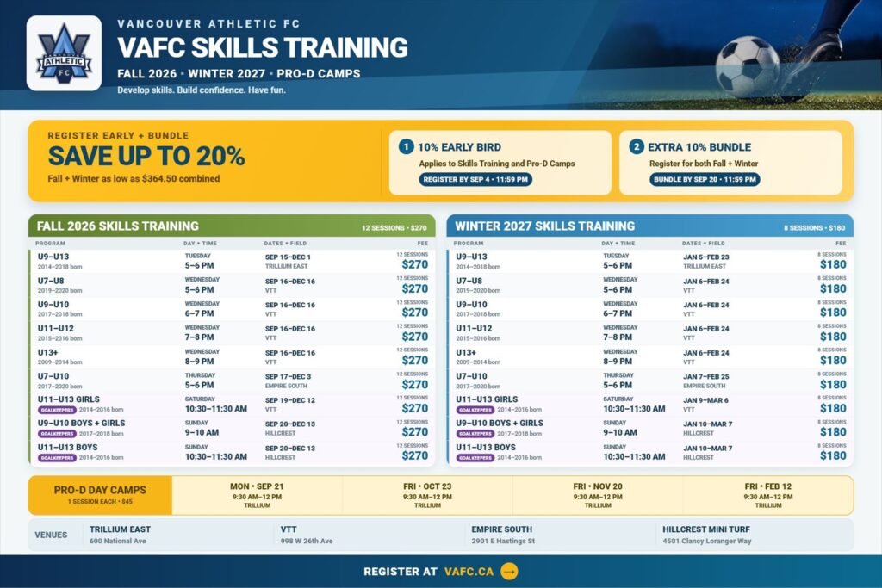The height and width of the screenshot is (588, 882).
Task: Click the arrow circle icon beside VAFC.CA
Action: pos(509,571)
